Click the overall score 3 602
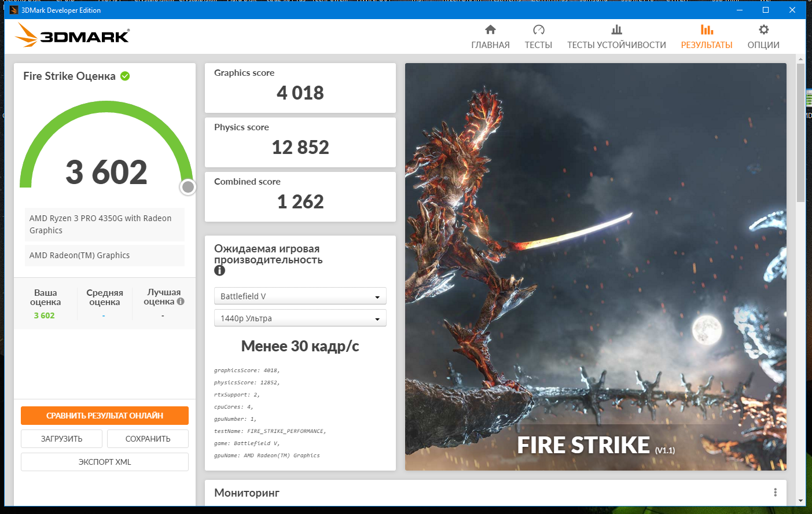Viewport: 812px width, 514px height. pyautogui.click(x=106, y=172)
